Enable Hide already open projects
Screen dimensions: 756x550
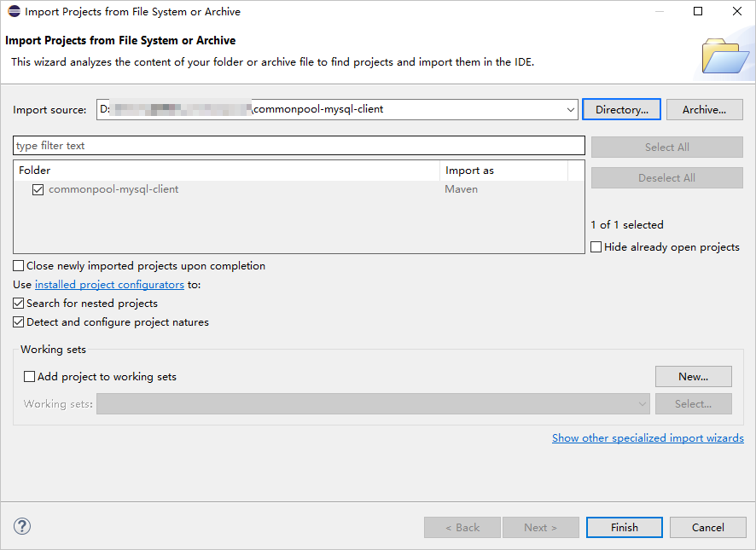tap(596, 247)
